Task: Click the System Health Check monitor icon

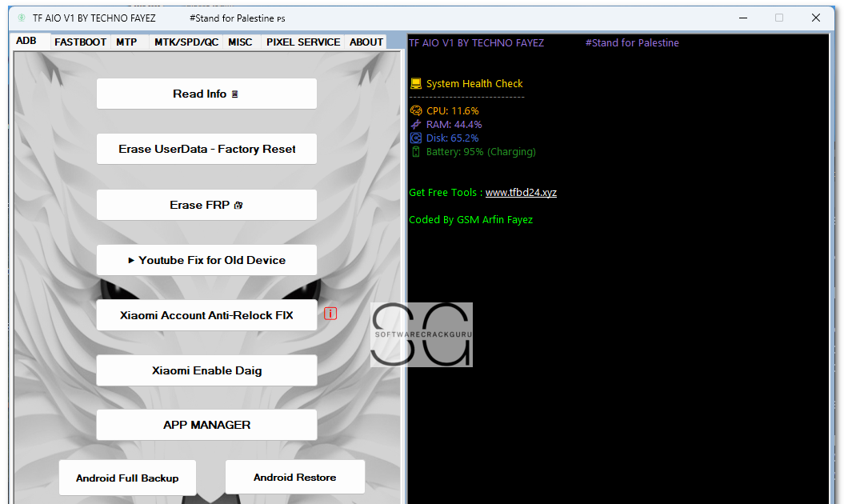Action: (415, 83)
